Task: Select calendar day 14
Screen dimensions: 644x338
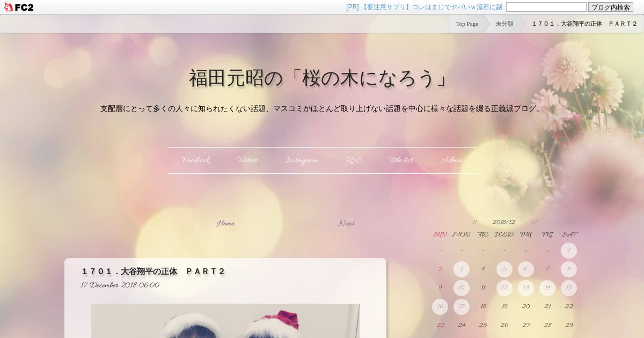Action: click(x=547, y=288)
